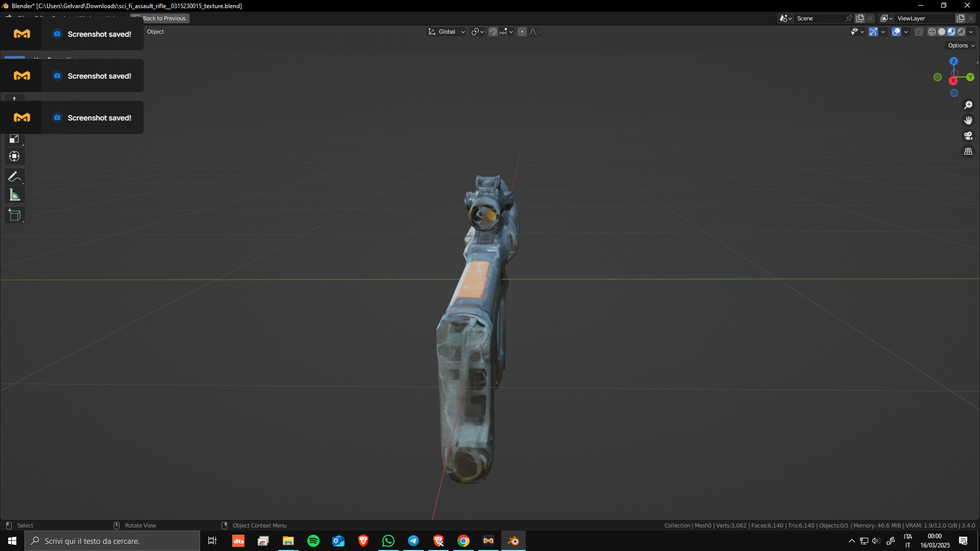980x551 pixels.
Task: Add new ViewLayer with duplicate icon
Action: click(x=961, y=18)
